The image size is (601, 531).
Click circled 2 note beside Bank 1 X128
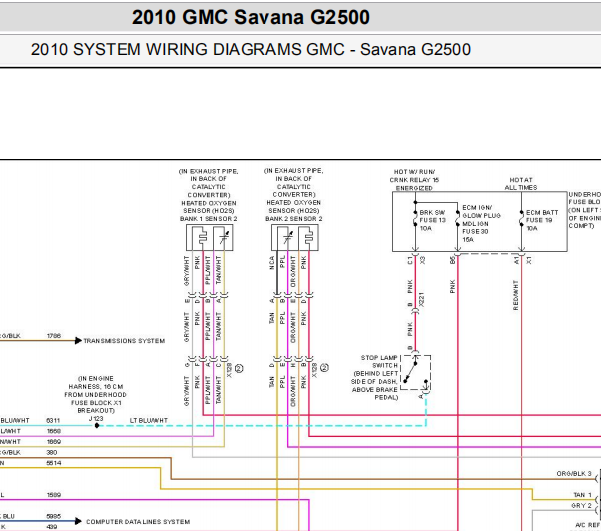(239, 368)
